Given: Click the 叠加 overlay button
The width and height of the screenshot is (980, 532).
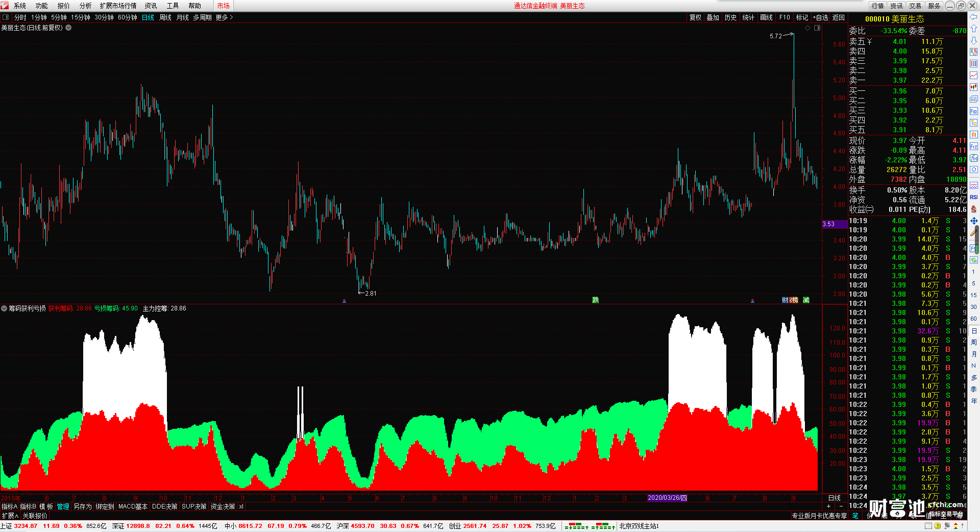Looking at the screenshot, I should coord(713,17).
